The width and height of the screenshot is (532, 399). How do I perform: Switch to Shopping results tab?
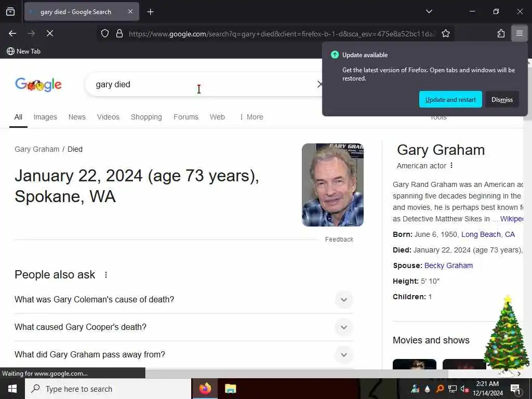pos(146,117)
